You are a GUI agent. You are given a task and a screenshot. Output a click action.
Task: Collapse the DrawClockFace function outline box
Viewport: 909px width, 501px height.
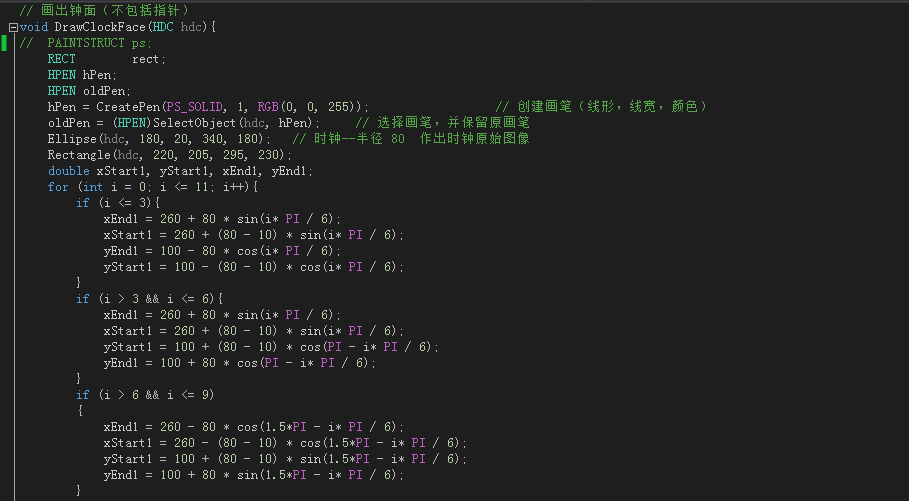click(13, 27)
